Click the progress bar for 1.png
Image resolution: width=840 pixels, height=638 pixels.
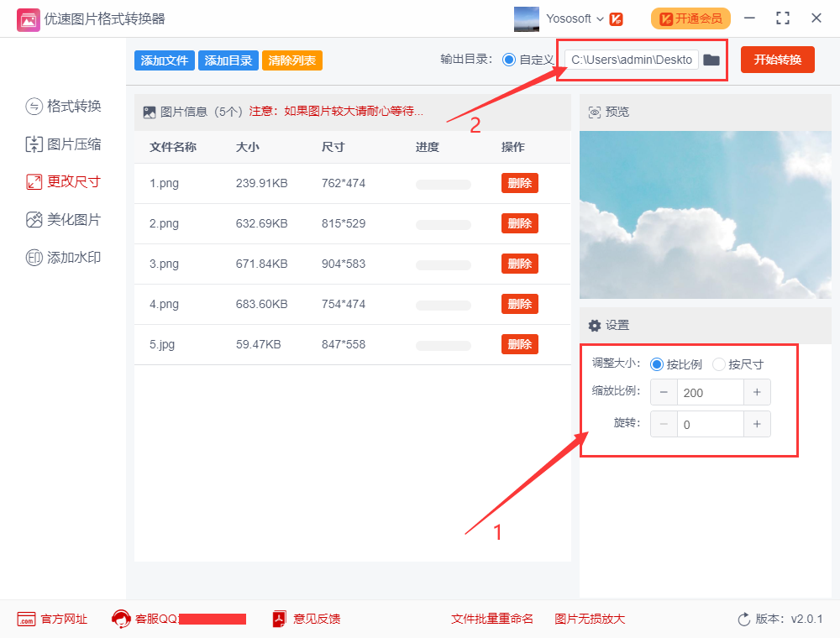coord(444,184)
